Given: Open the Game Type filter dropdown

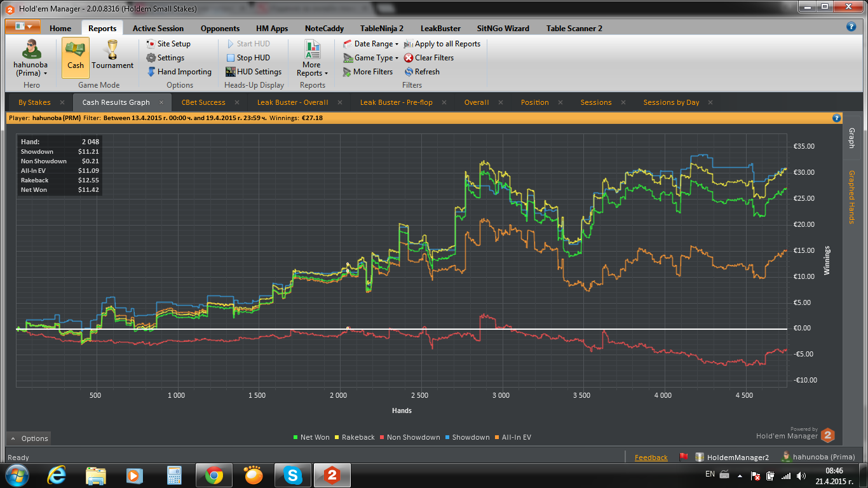Looking at the screenshot, I should click(371, 58).
